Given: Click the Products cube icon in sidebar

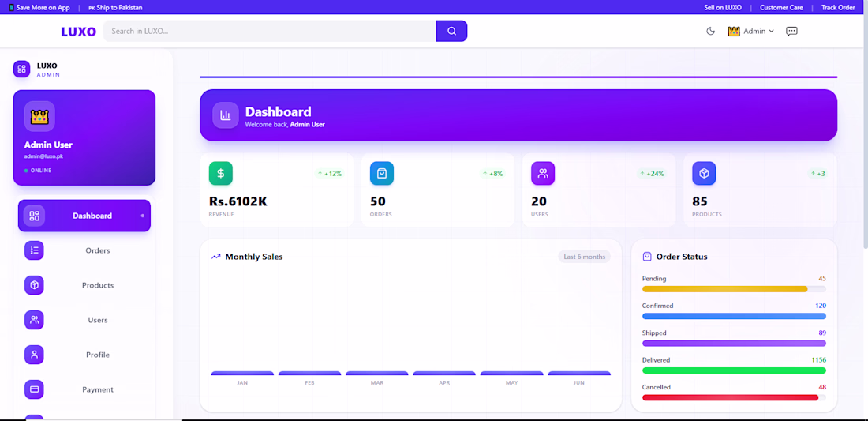Looking at the screenshot, I should [34, 285].
